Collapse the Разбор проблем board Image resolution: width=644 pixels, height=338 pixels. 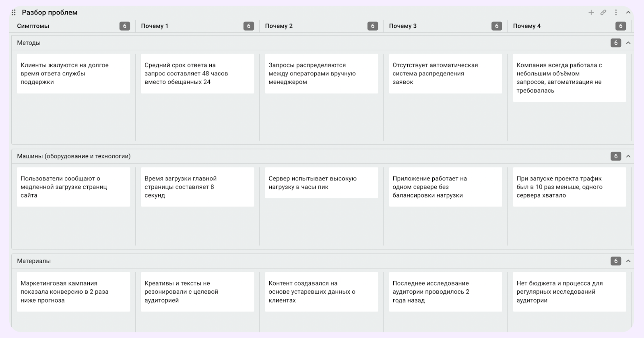[628, 12]
